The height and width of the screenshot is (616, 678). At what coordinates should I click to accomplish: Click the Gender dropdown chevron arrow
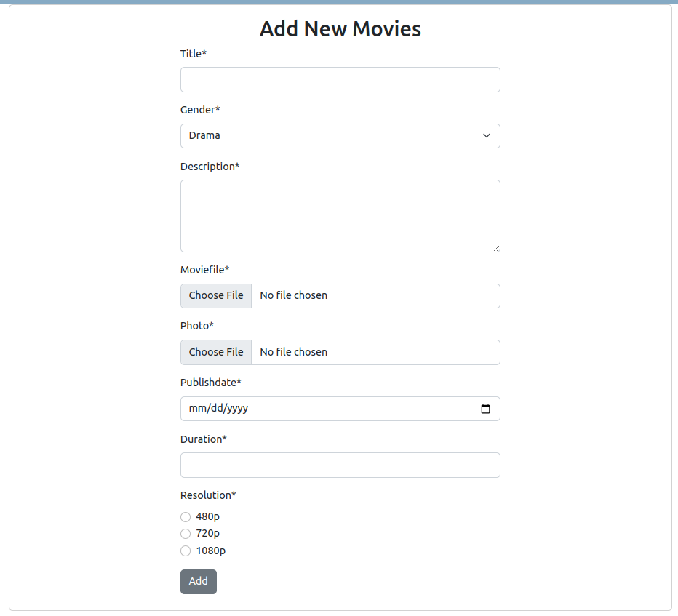[487, 136]
